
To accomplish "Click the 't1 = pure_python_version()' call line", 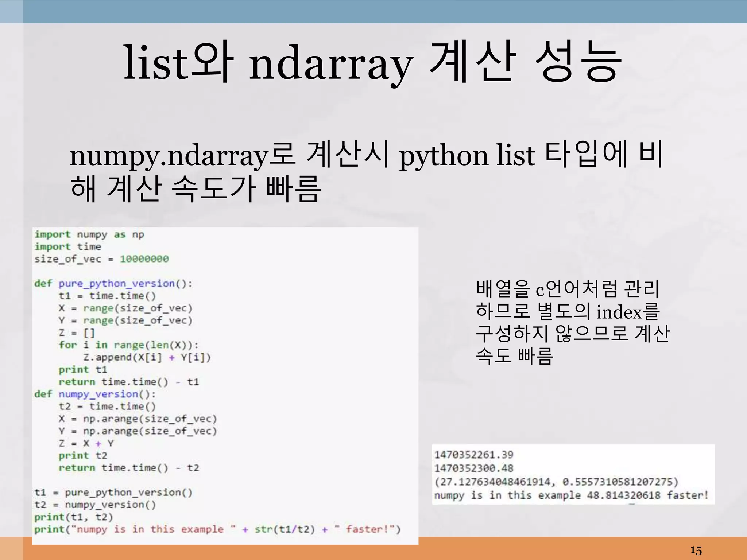I will (113, 493).
